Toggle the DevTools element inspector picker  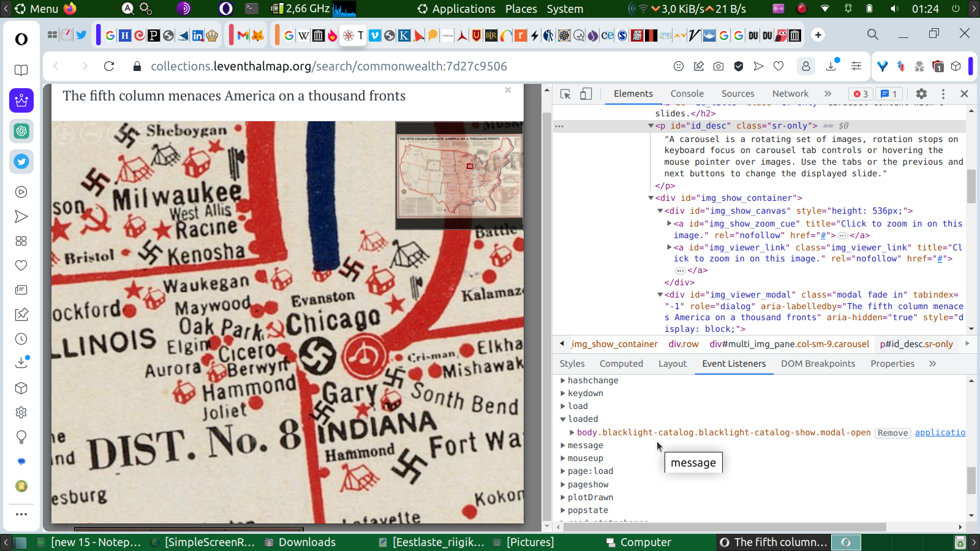[x=565, y=94]
